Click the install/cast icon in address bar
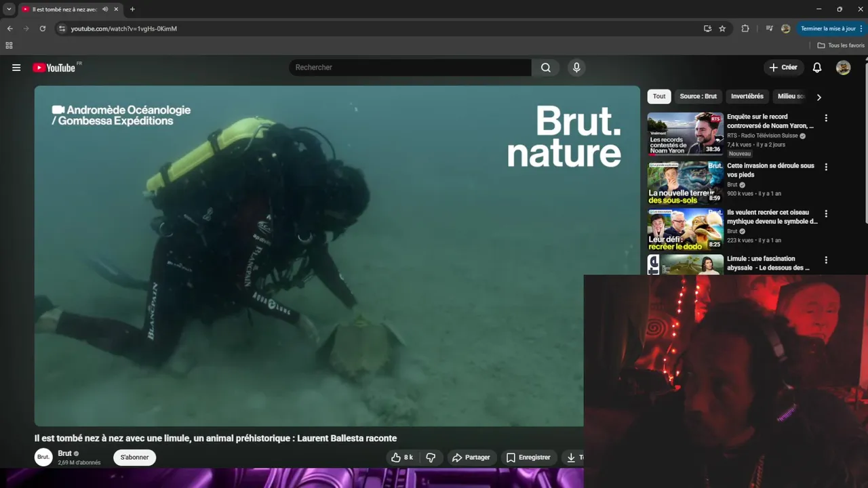Screen dimensions: 868x488 (x=707, y=28)
